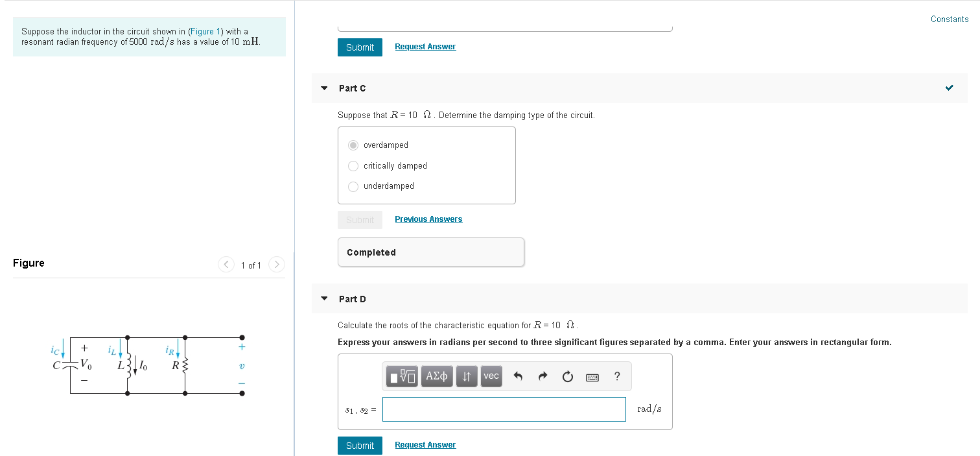
Task: Select the overdamped radio option
Action: pos(353,145)
